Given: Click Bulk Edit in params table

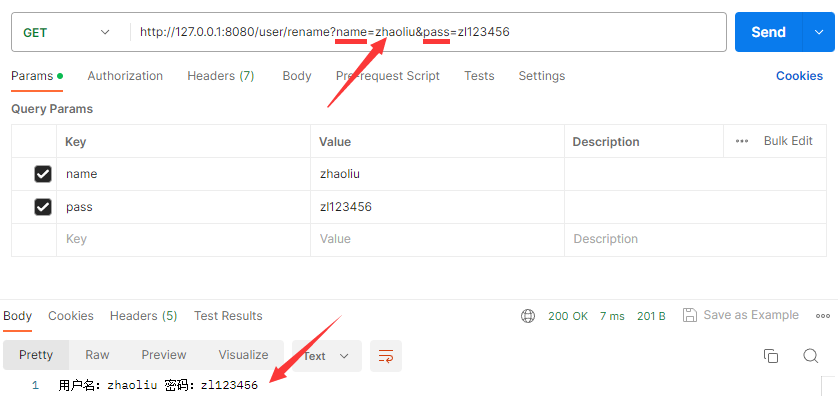Looking at the screenshot, I should click(x=788, y=141).
